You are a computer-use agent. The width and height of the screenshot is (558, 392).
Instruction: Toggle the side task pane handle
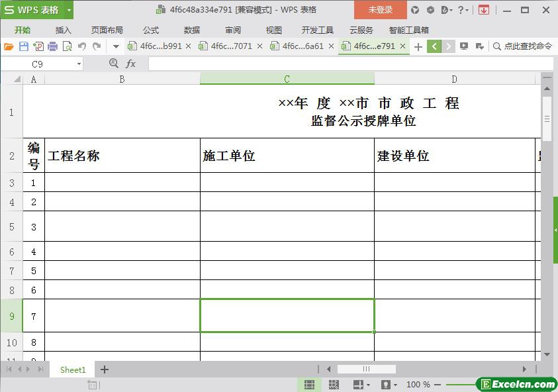[x=555, y=230]
